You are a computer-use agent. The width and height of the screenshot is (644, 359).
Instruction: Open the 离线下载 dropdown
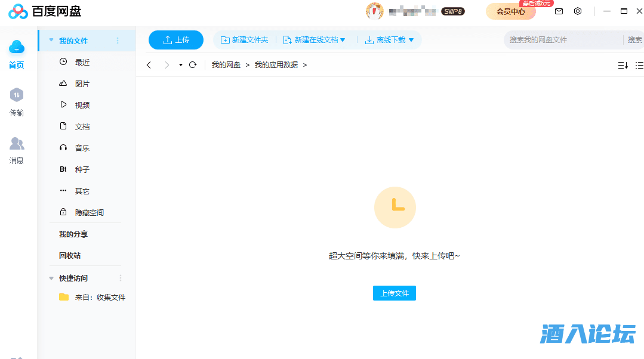point(410,40)
